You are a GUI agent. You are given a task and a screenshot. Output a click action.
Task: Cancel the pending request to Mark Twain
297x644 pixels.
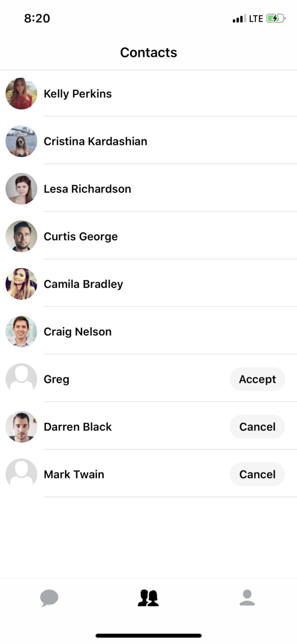[x=257, y=474]
